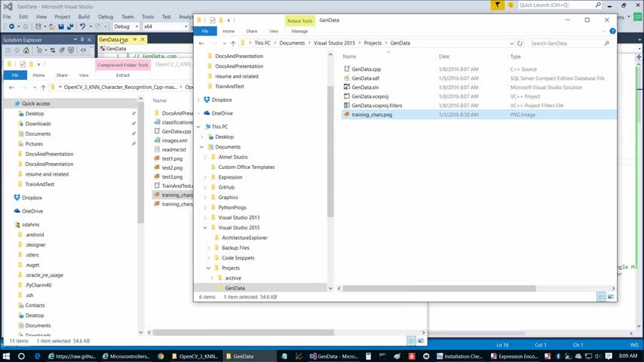This screenshot has width=644, height=362.
Task: Sort GenData files by Type column
Action: click(516, 57)
